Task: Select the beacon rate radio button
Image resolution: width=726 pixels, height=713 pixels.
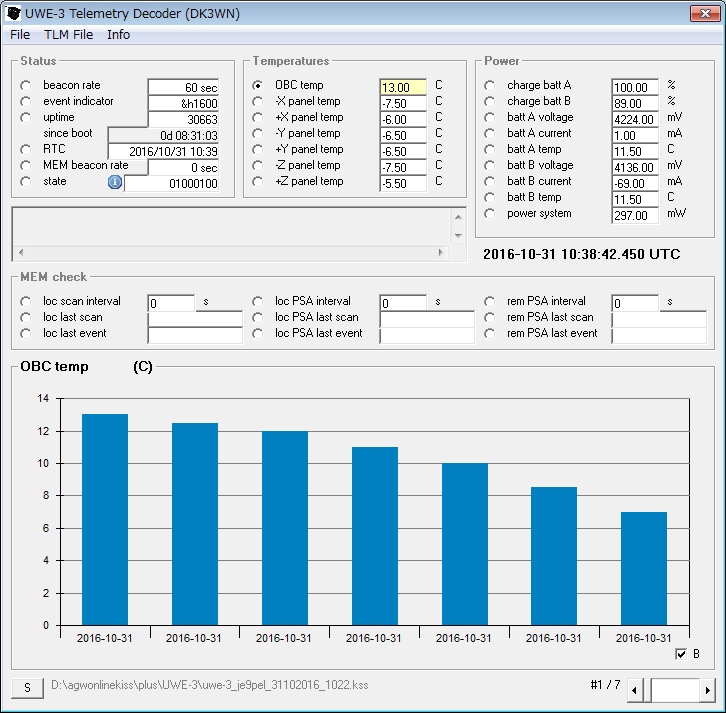Action: coord(26,86)
